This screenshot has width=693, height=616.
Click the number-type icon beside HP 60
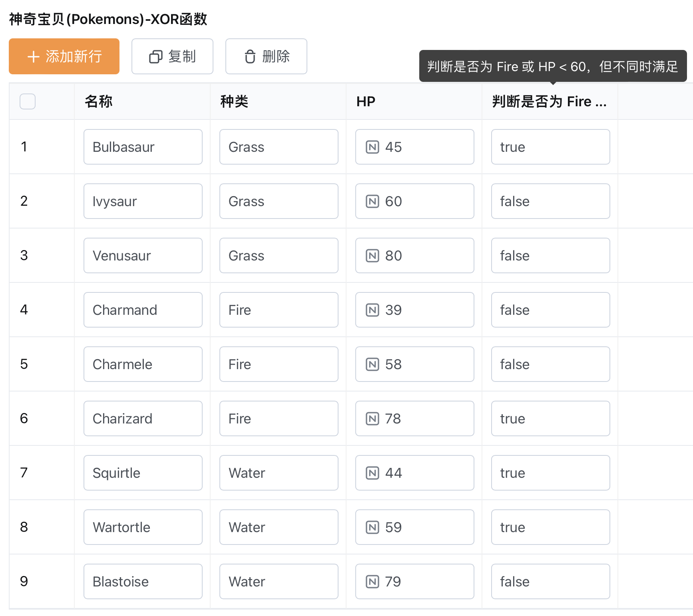coord(372,201)
